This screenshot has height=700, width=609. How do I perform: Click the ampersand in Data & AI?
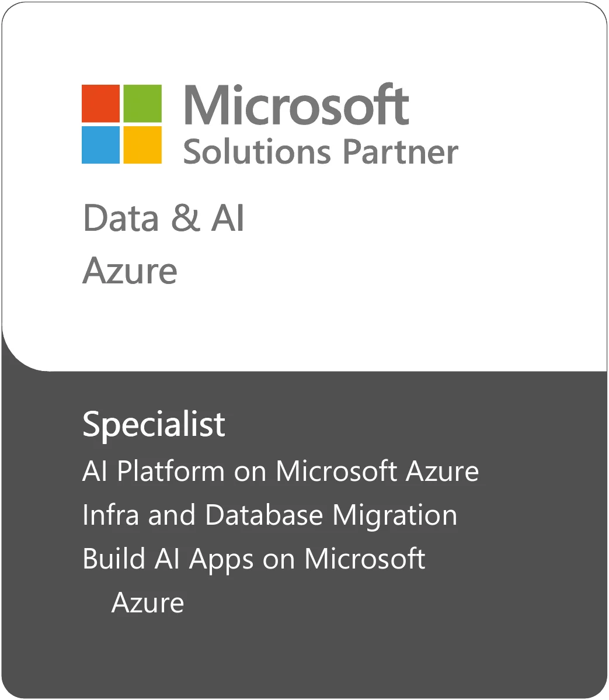(x=185, y=218)
